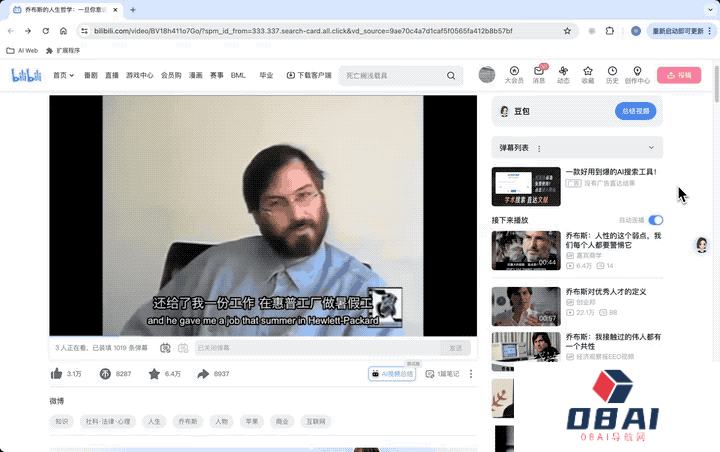Open the 历史 history icon
720x452 pixels.
pyautogui.click(x=612, y=73)
